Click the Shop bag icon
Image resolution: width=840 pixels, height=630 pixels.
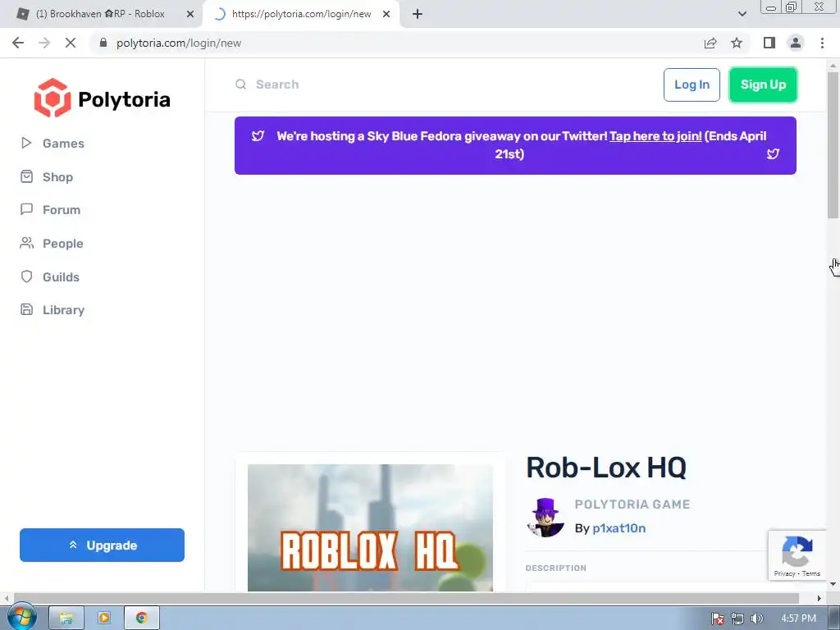(26, 176)
